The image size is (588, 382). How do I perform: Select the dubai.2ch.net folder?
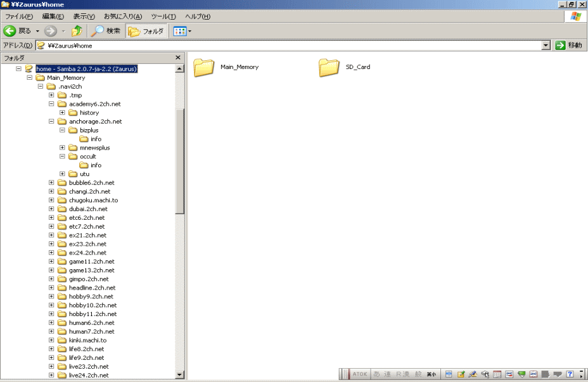(88, 209)
